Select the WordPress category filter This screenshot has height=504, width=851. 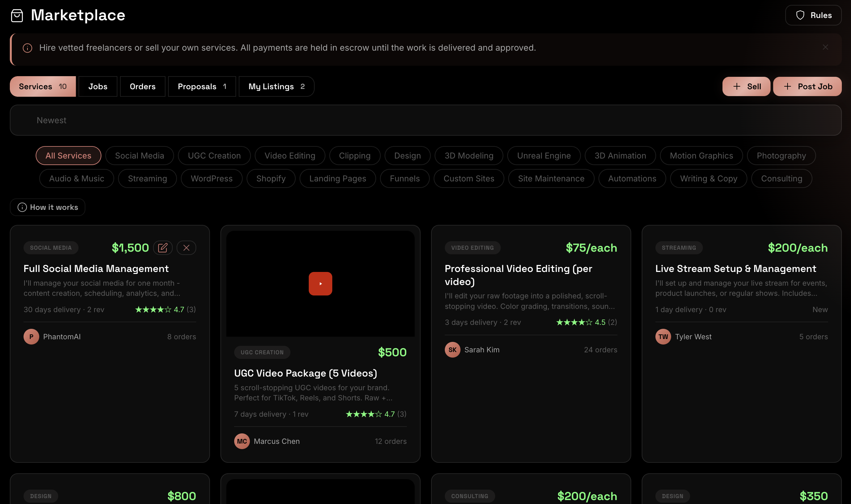point(211,178)
